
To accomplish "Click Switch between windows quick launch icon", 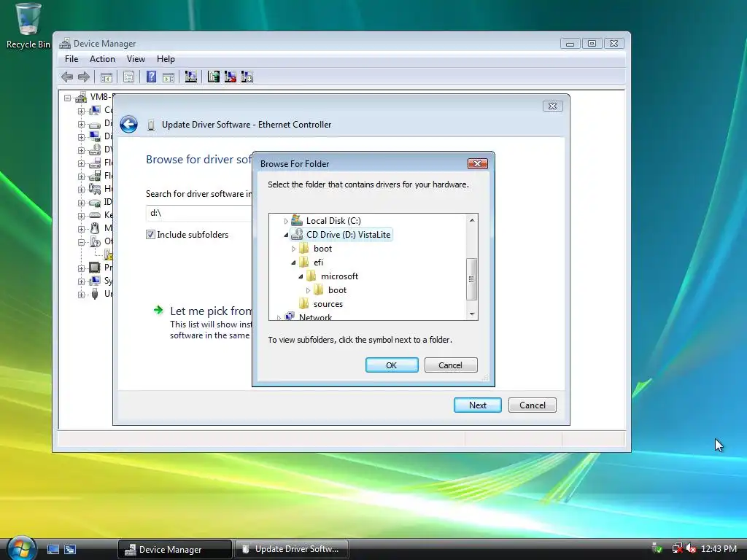I will coord(70,550).
